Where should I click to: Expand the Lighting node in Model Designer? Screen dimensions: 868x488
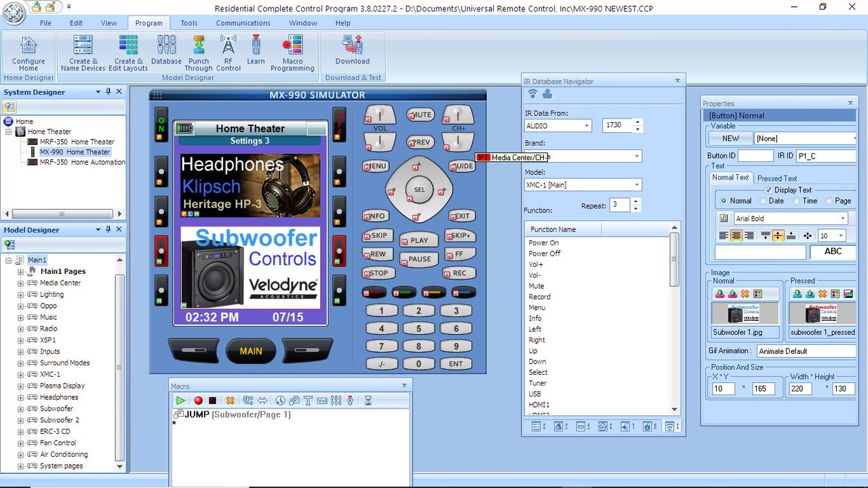[x=22, y=294]
